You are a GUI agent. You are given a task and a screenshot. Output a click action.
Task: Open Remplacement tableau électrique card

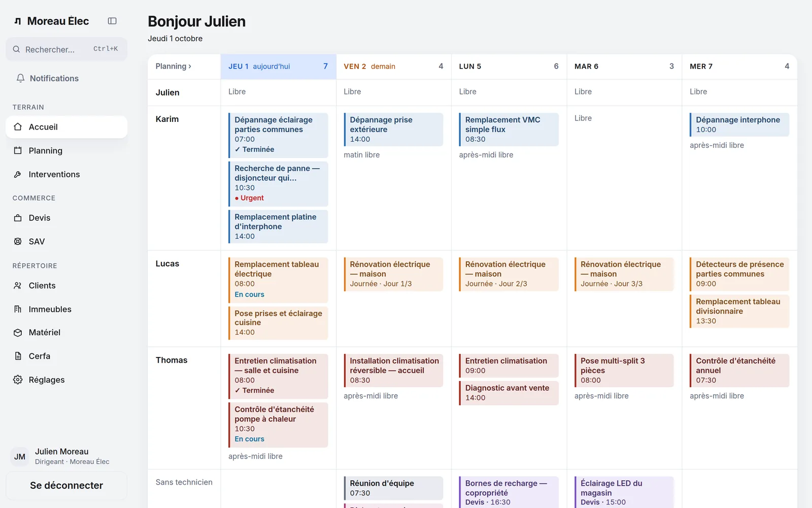coord(278,280)
